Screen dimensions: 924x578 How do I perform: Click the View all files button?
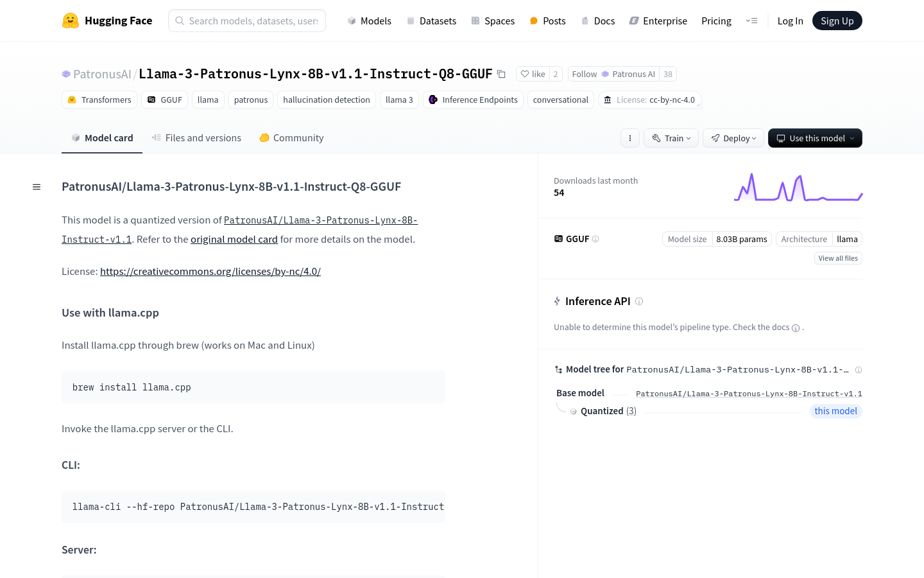pos(838,258)
